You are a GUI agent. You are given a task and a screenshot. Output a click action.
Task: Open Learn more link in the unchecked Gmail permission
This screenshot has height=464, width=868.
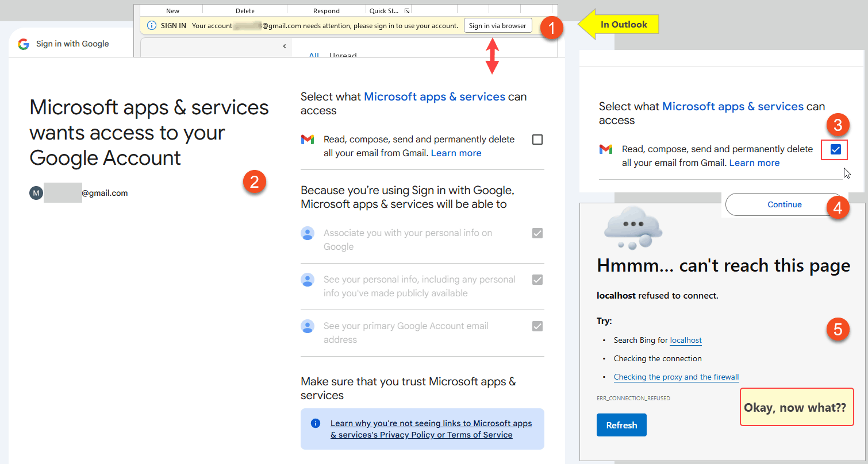pyautogui.click(x=456, y=153)
